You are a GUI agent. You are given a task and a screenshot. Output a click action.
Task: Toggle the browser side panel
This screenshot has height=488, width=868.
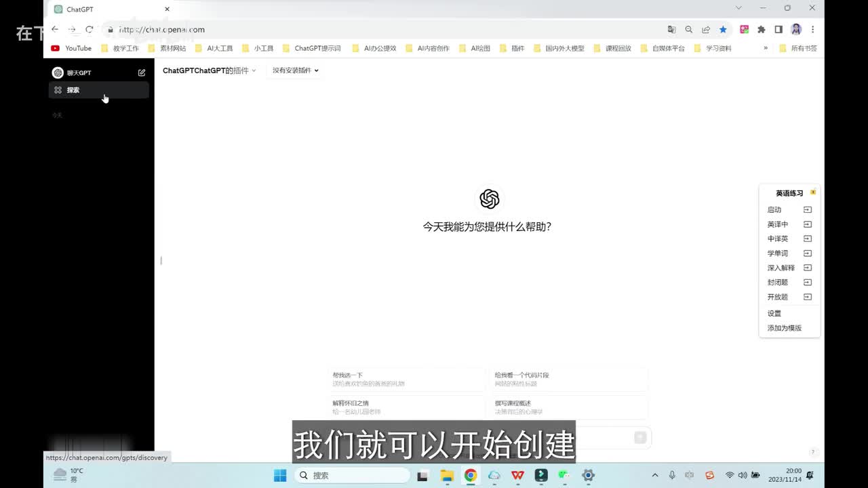point(778,30)
